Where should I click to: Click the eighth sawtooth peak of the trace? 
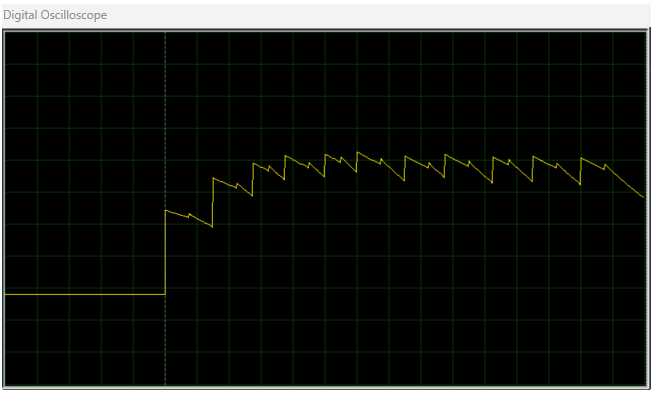click(x=445, y=155)
